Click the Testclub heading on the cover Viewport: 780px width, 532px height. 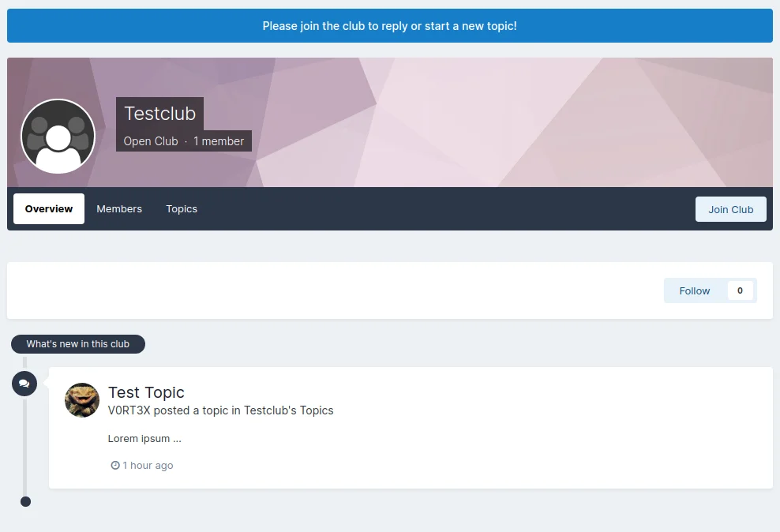pos(159,114)
